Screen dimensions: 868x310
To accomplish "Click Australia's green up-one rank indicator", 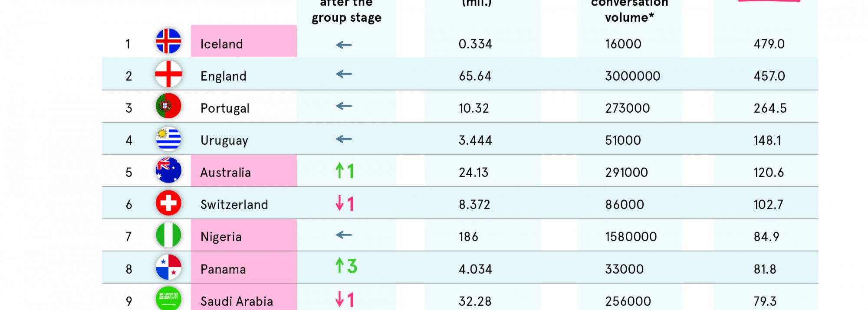I will (345, 171).
